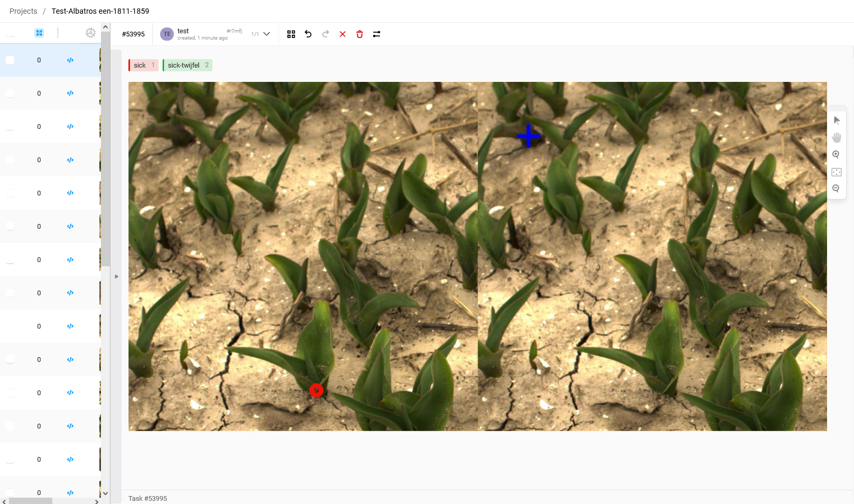Expand the 1/1 annotations dropdown chevron
Screen dimensions: 854x504
pos(267,34)
